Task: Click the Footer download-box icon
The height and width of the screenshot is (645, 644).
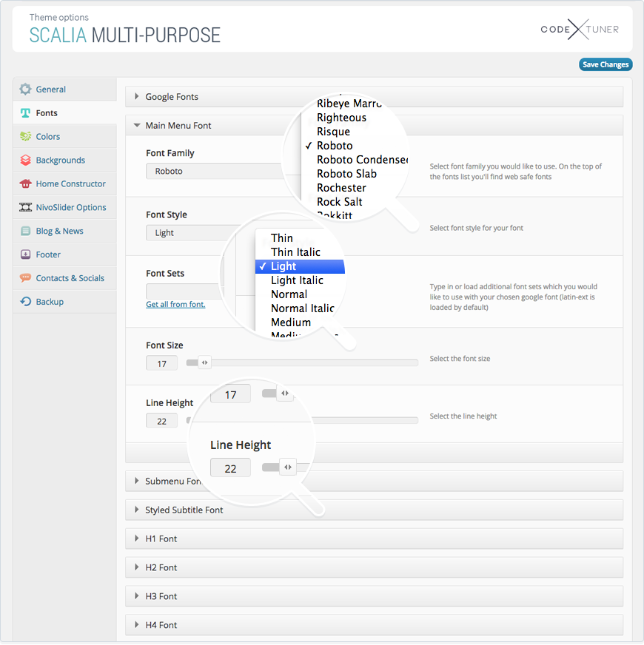Action: click(26, 255)
